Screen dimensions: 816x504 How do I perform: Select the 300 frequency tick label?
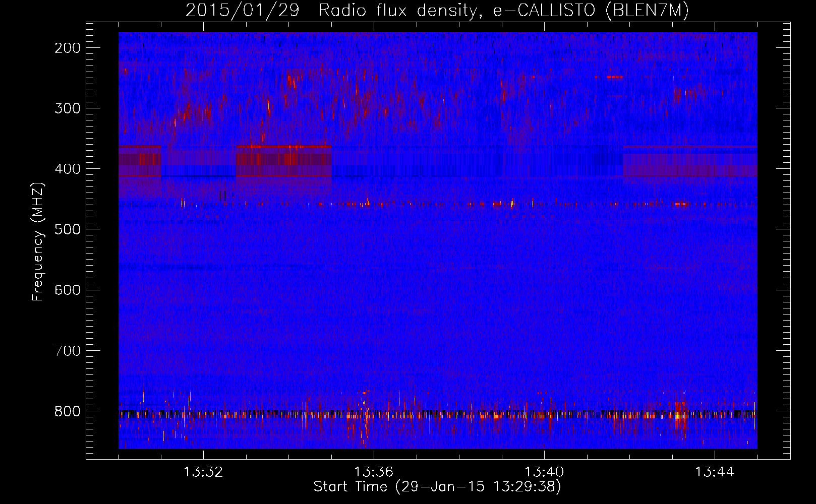(x=67, y=108)
